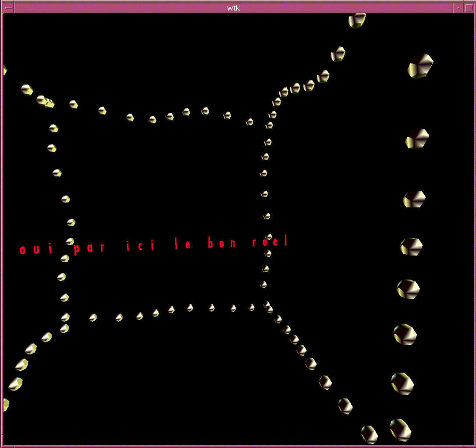Image resolution: width=476 pixels, height=448 pixels.
Task: Click the minimize dot button in title bar
Action: pos(458,8)
